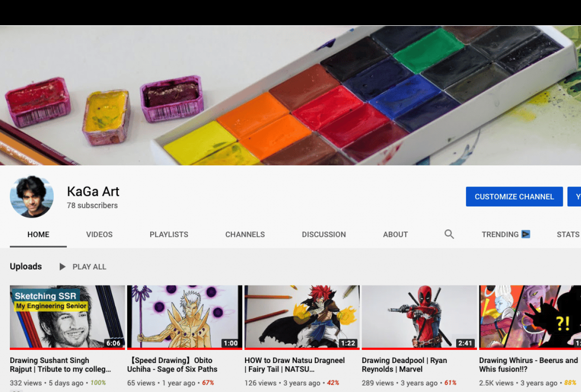Switch to the CHANNELS tab
Image resolution: width=581 pixels, height=392 pixels.
[x=245, y=234]
